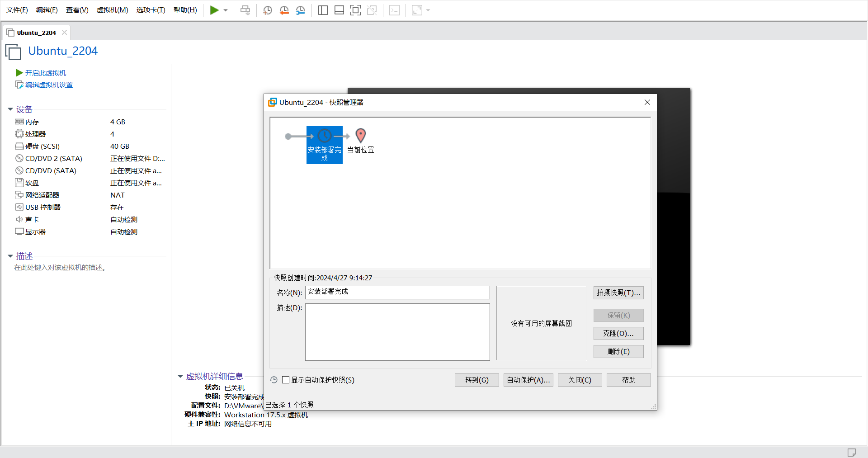Image resolution: width=868 pixels, height=458 pixels.
Task: Open the 虚拟机(M) menu
Action: pos(113,10)
